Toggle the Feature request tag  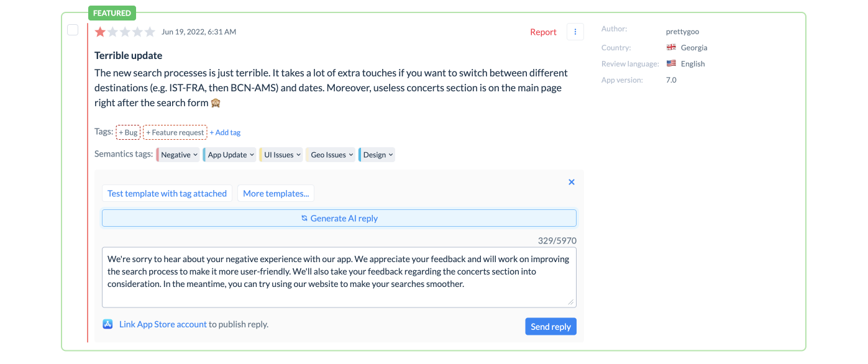click(x=174, y=132)
